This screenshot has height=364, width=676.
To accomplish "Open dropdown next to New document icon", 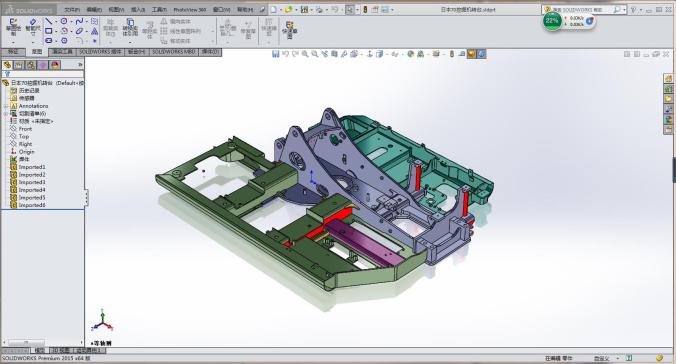I will pyautogui.click(x=280, y=9).
